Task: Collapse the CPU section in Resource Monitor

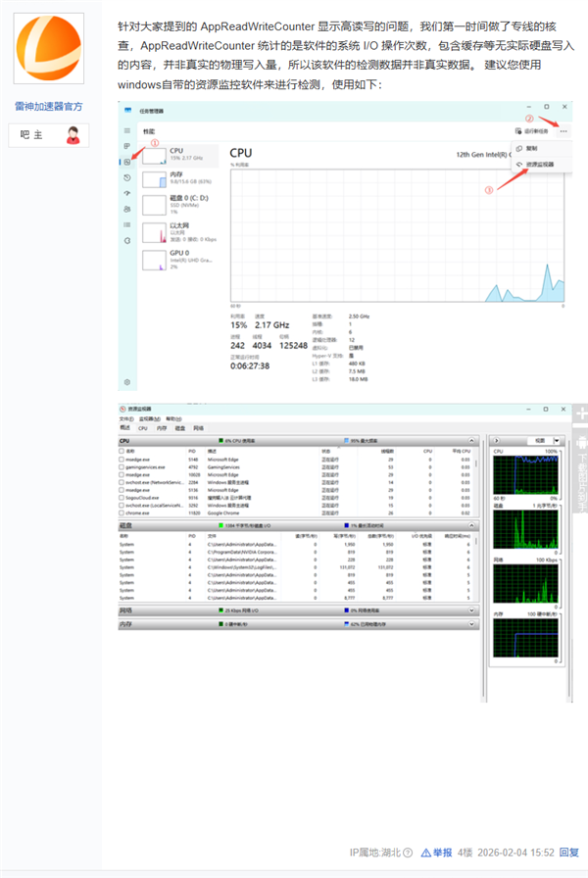Action: (472, 442)
